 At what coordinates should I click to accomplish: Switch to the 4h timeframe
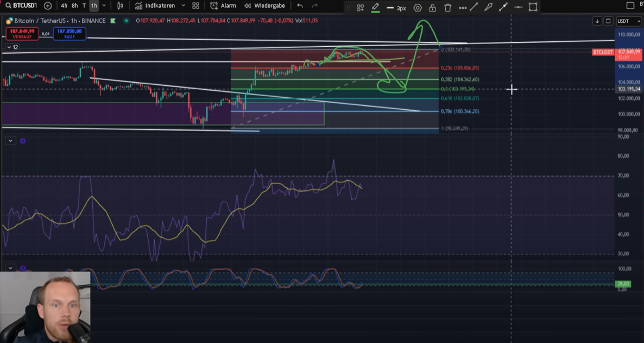(64, 6)
